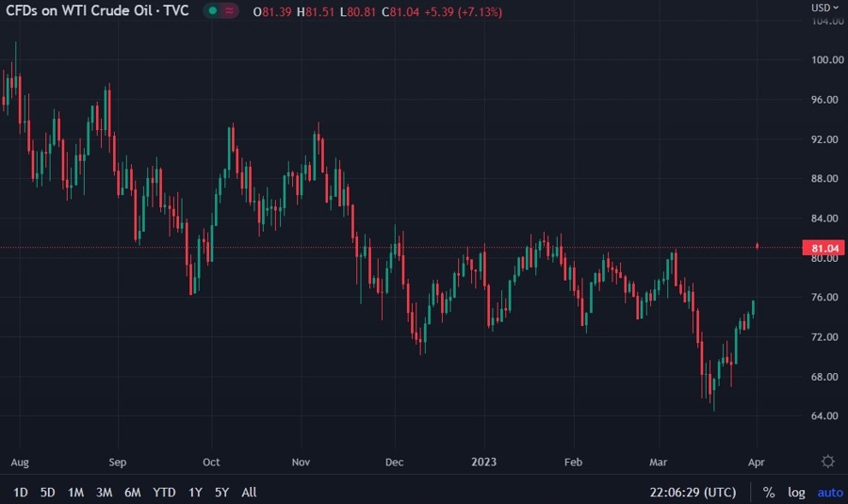
Task: Toggle percent scale mode
Action: point(769,492)
